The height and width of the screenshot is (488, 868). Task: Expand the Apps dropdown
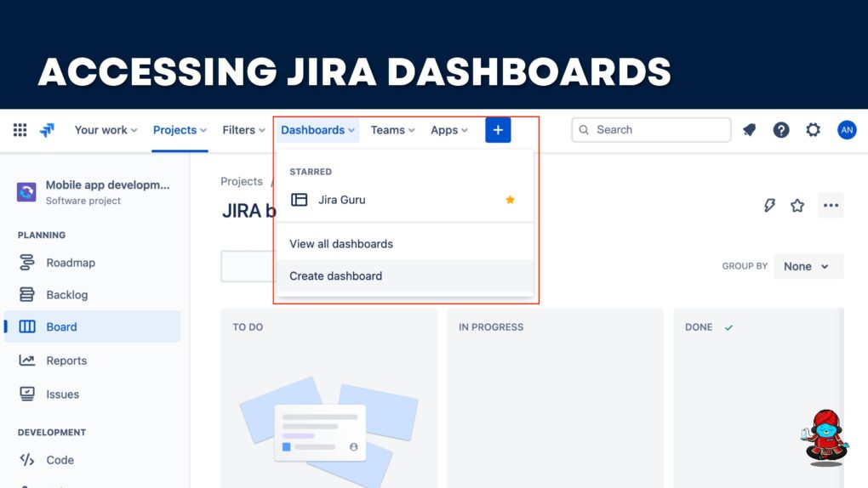point(449,130)
